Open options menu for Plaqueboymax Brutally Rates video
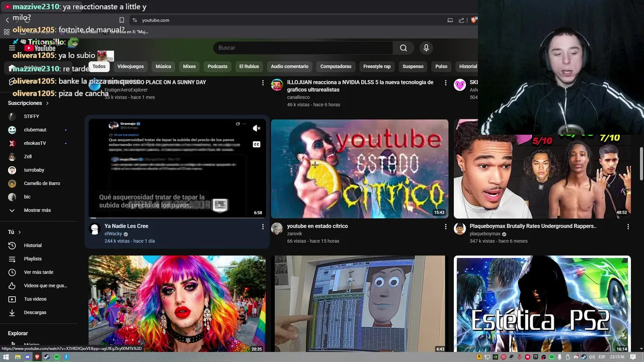The image size is (644, 362). 628,227
